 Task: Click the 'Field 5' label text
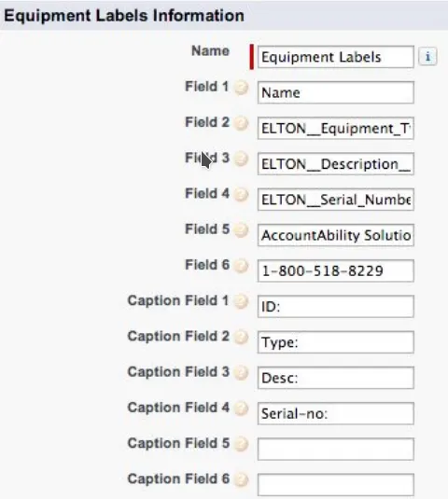[207, 229]
